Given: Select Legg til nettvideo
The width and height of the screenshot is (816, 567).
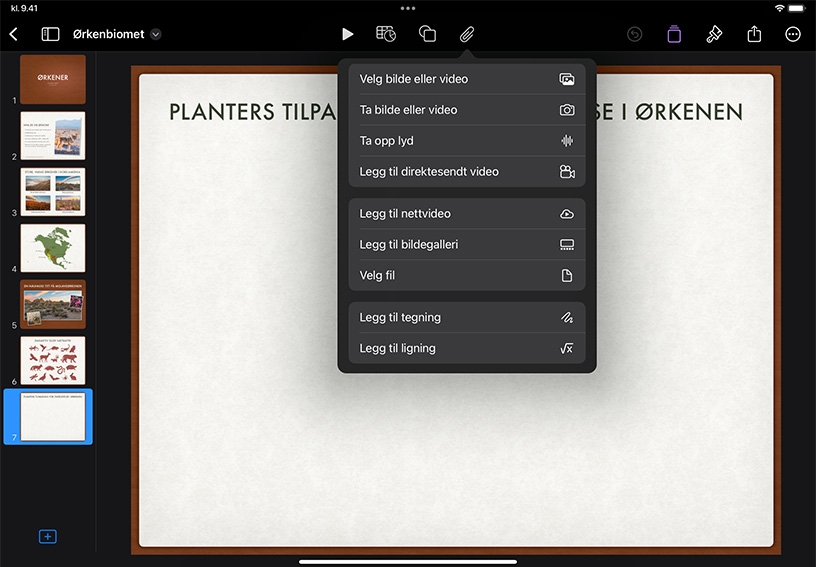Looking at the screenshot, I should pyautogui.click(x=467, y=214).
